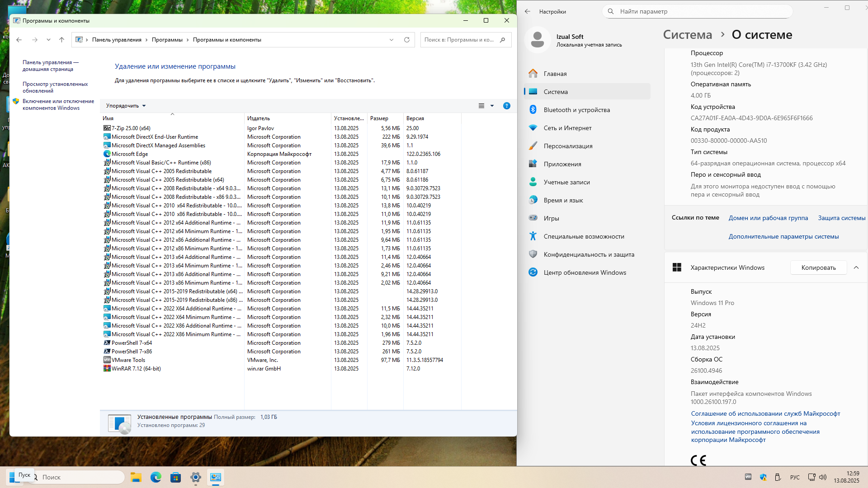Open Сеть и Интернет settings
The height and width of the screenshot is (488, 868).
[587, 128]
